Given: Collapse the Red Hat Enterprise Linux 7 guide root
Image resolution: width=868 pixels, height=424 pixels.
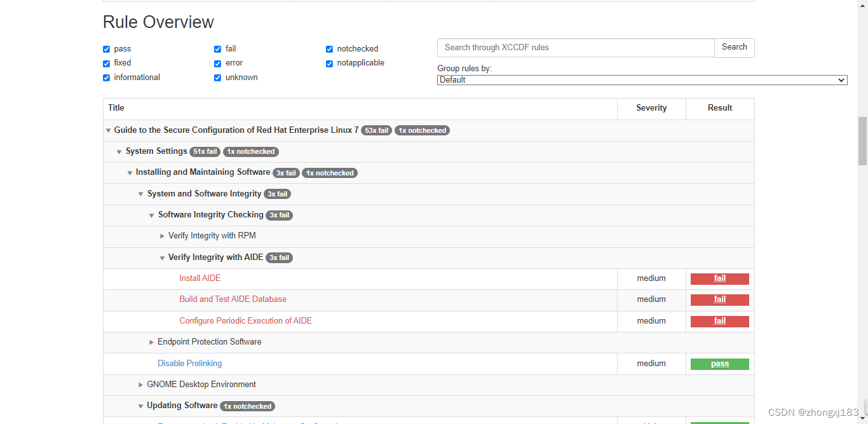Looking at the screenshot, I should 109,130.
